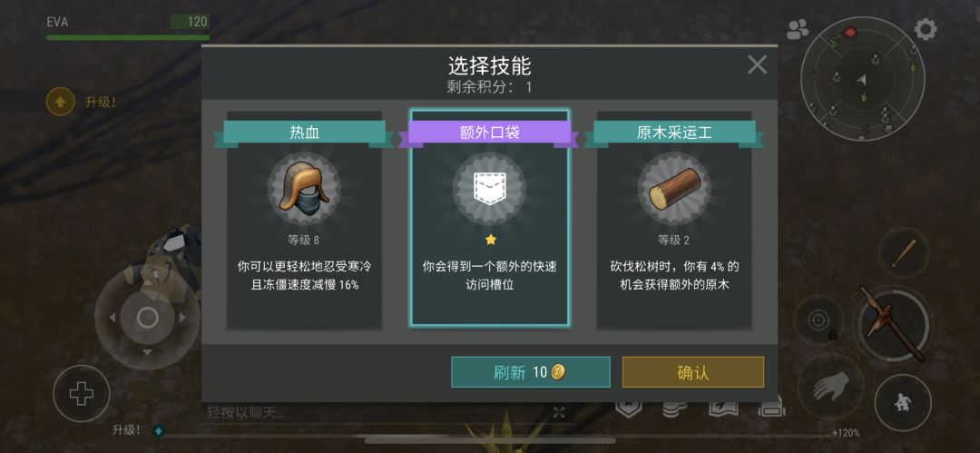This screenshot has height=453, width=980.
Task: Tap the 升级 level-up arrow icon
Action: tap(60, 102)
